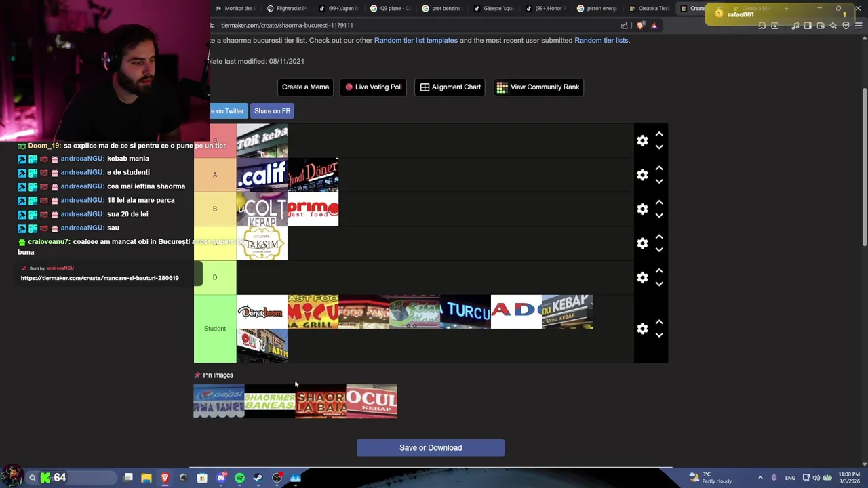Move B tier row up
This screenshot has height=488, width=868.
pos(659,203)
